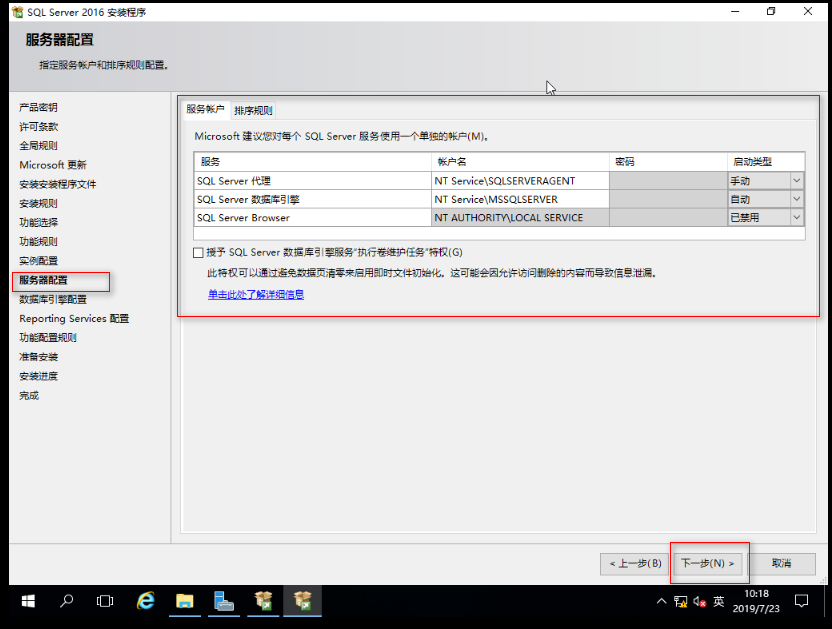Select 安装安装程序文件 step in sidebar

pyautogui.click(x=57, y=185)
